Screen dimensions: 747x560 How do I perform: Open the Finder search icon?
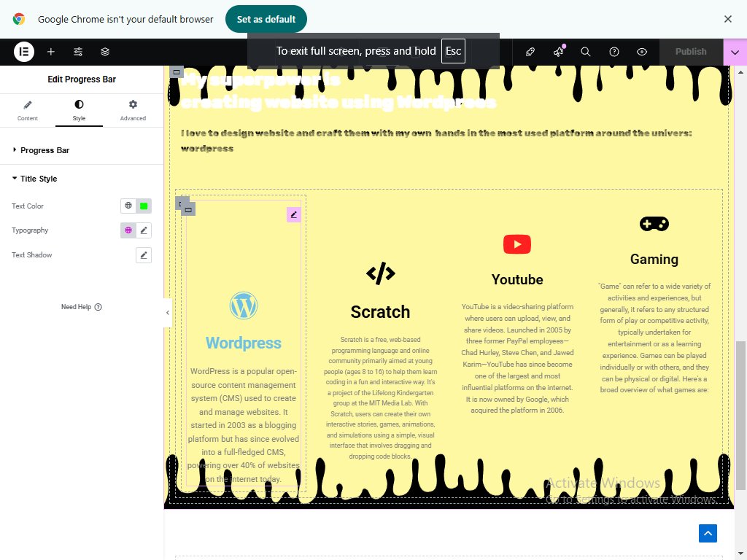(586, 52)
